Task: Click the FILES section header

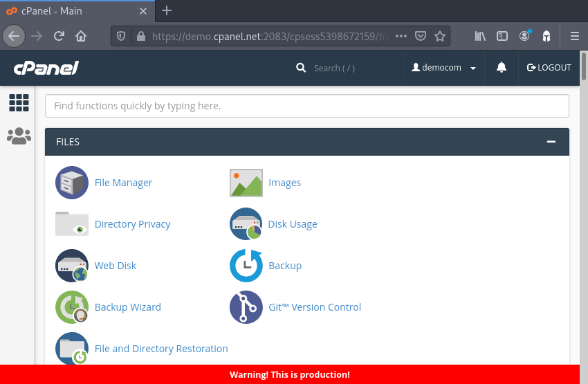Action: pyautogui.click(x=306, y=142)
